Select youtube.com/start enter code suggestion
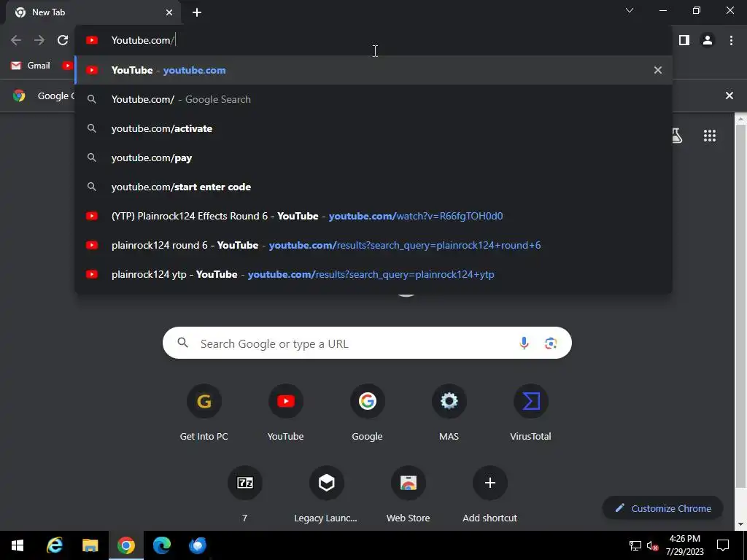This screenshot has height=560, width=747. tap(373, 187)
